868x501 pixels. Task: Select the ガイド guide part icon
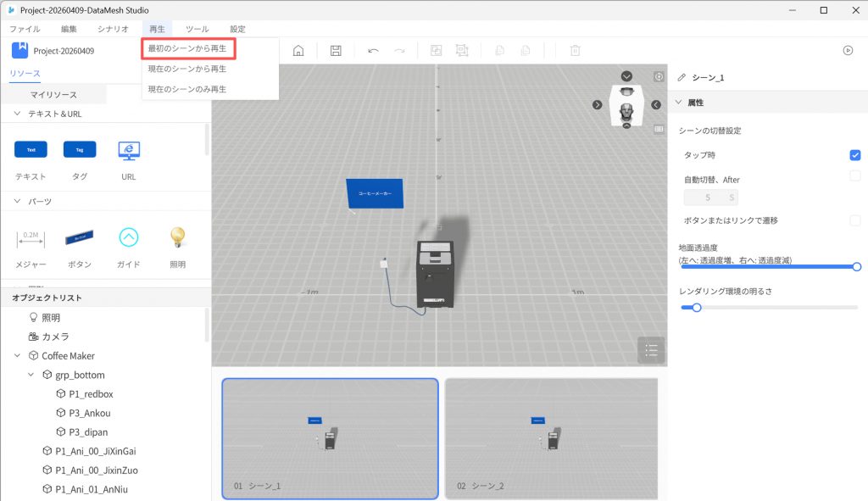click(x=129, y=237)
